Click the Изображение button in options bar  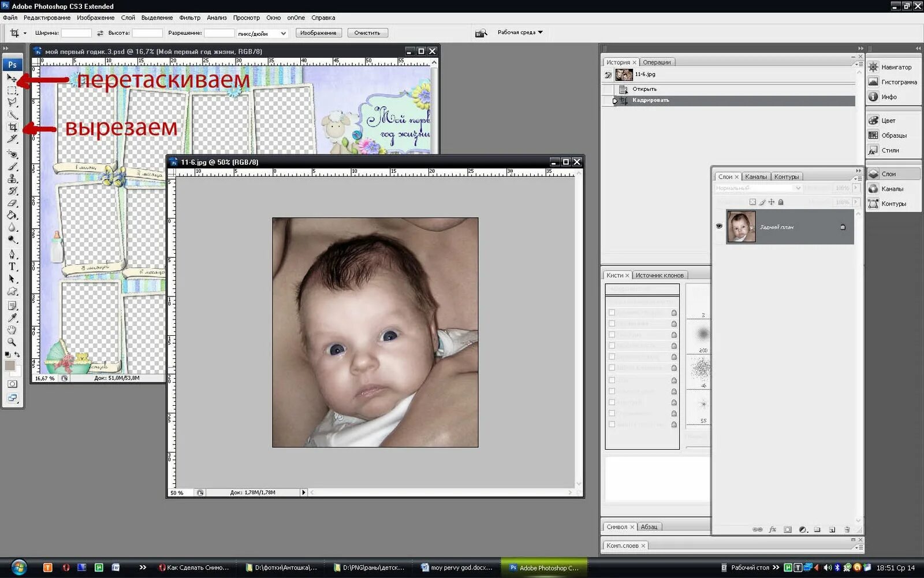pos(318,33)
